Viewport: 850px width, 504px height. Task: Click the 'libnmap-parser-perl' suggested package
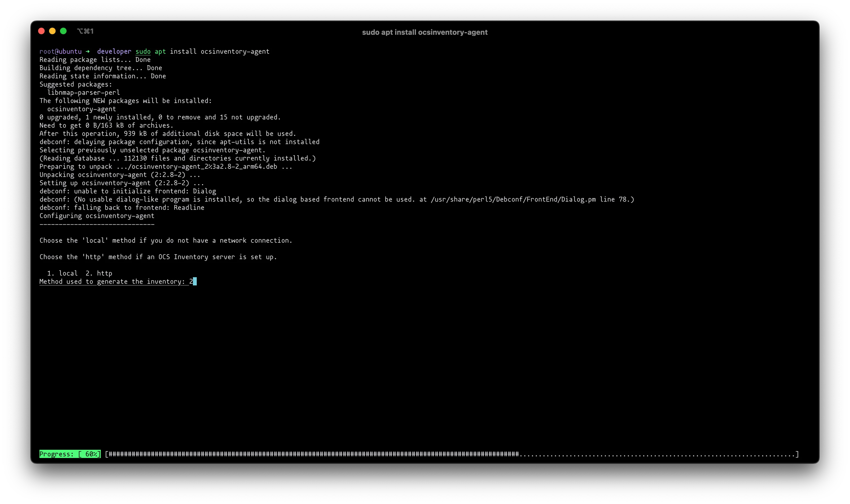coord(84,92)
